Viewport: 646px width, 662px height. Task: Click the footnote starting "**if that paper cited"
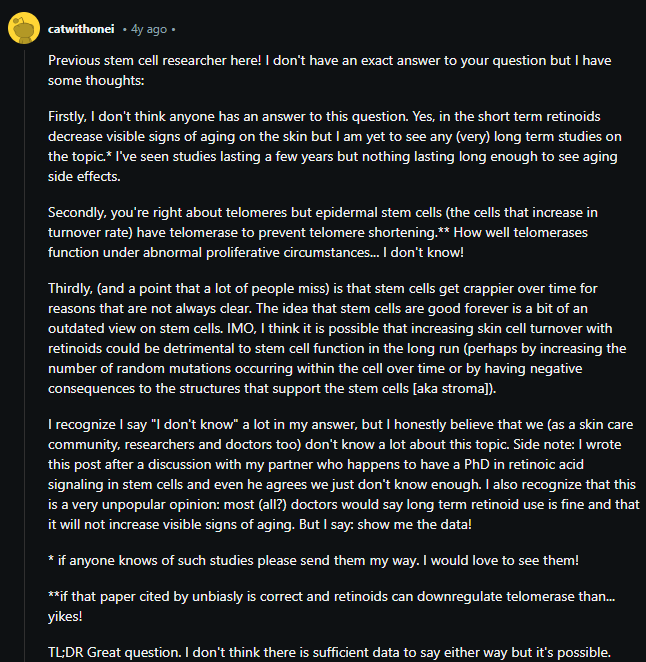click(x=331, y=606)
